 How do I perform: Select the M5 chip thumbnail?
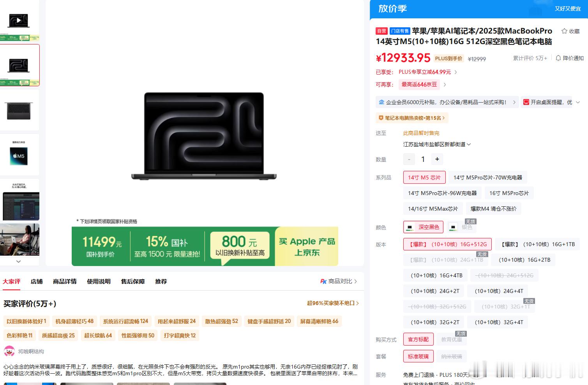click(18, 155)
